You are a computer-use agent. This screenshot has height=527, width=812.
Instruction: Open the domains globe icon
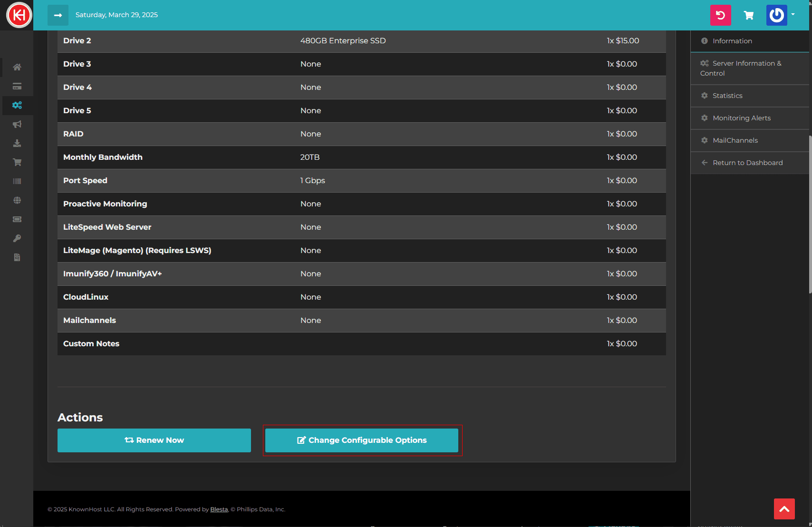pyautogui.click(x=17, y=200)
